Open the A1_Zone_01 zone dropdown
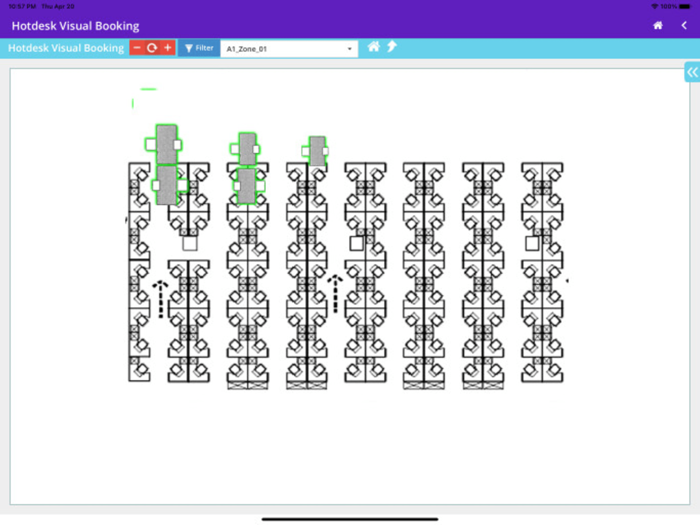Screen dimensions: 700x525 click(x=289, y=49)
